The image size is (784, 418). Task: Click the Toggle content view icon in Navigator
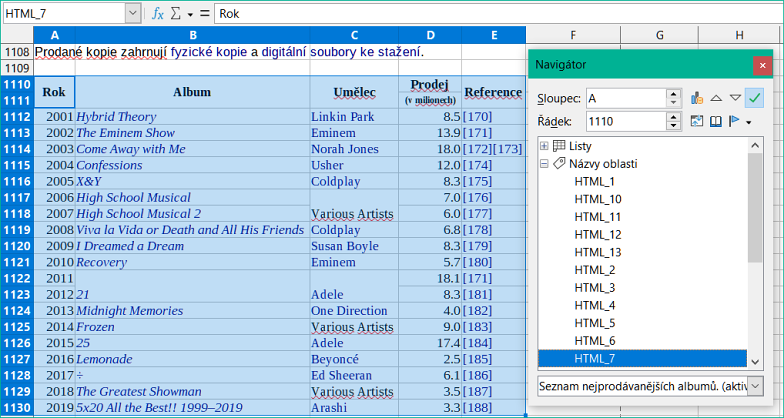[x=698, y=122]
